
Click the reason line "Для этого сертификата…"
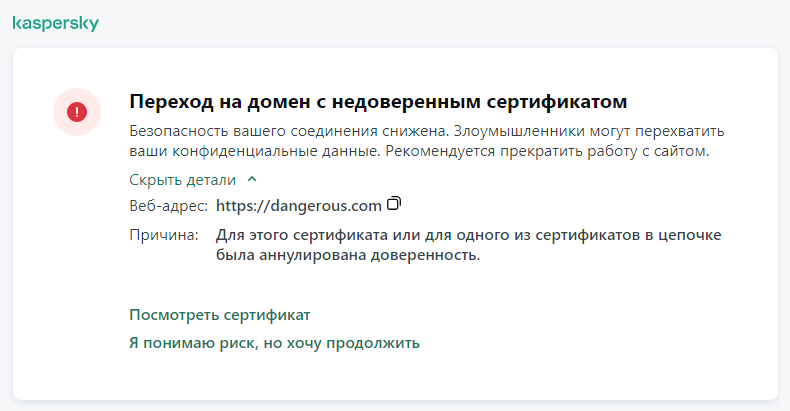tap(469, 235)
